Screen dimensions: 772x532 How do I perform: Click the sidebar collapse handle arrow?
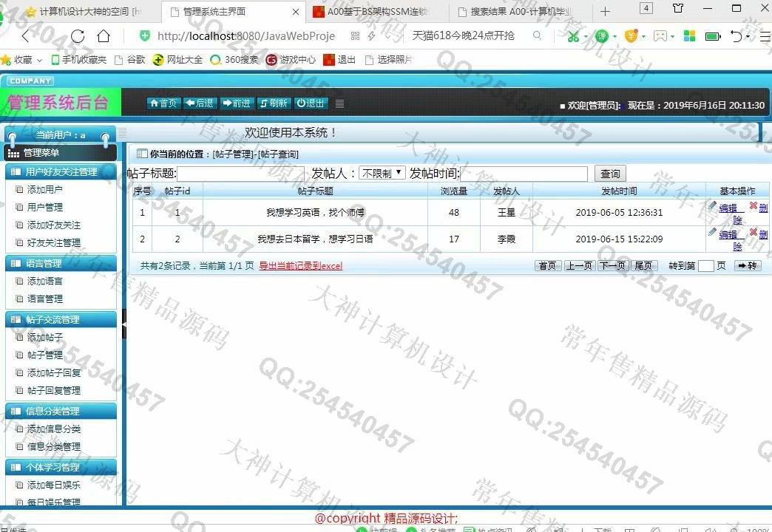(x=123, y=324)
